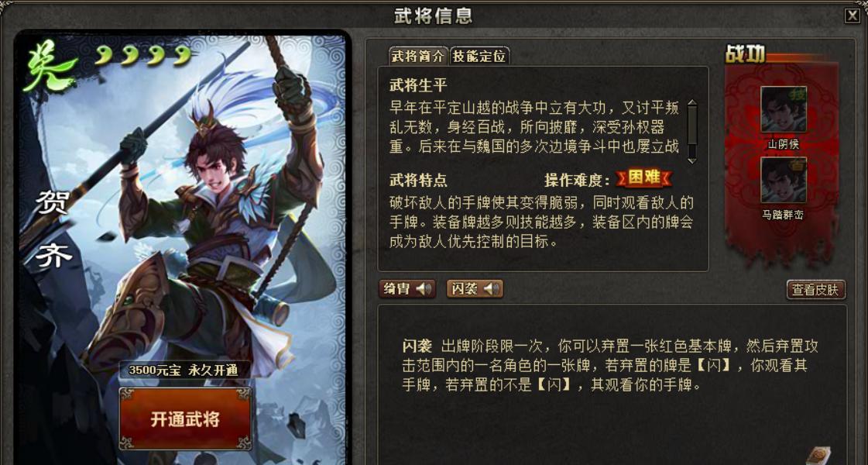Screen dimensions: 868x465
Task: Play the 绮胄 skill voice speaker icon
Action: (424, 289)
